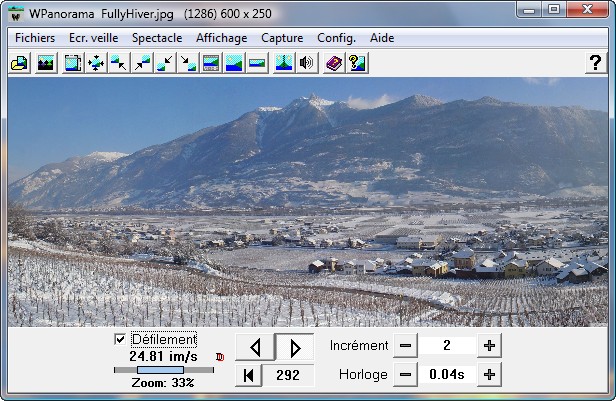Screen dimensions: 616x401
Task: Click the large question mark help button
Action: 596,63
